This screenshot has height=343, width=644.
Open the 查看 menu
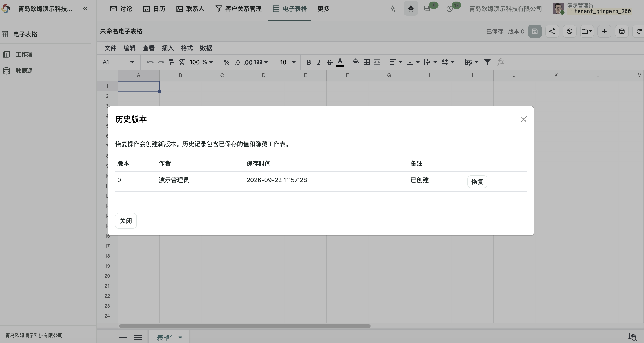pos(148,48)
